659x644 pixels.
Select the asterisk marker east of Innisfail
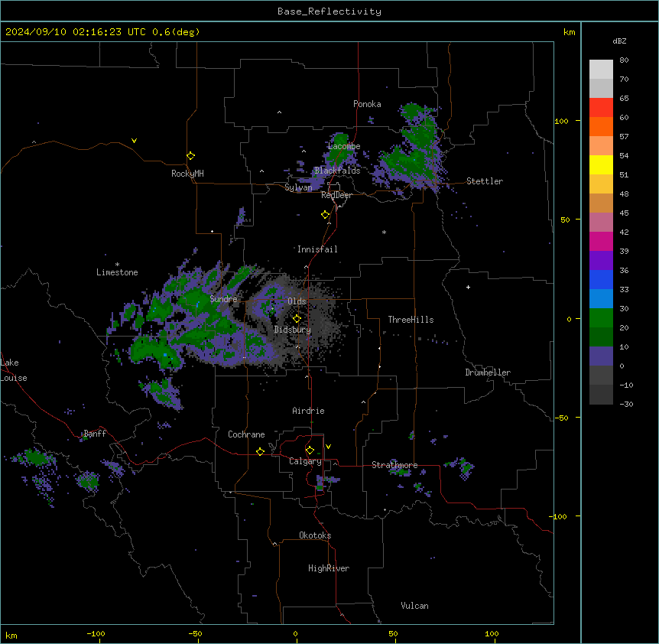pos(384,233)
